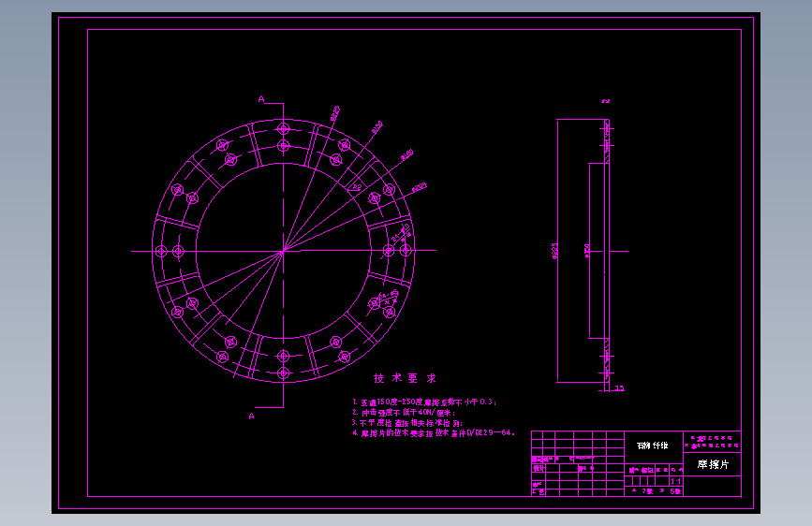This screenshot has height=526, width=812.
Task: Select note 3 beginning 不平度
Action: click(407, 423)
